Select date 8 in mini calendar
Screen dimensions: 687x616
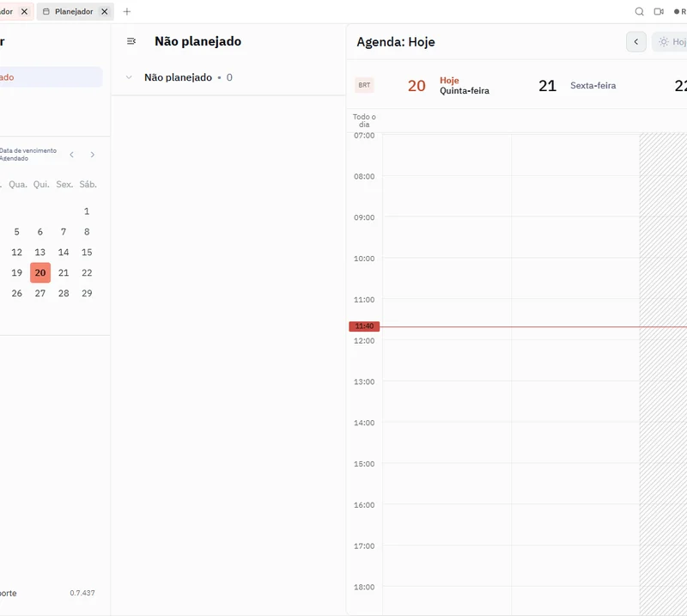87,231
